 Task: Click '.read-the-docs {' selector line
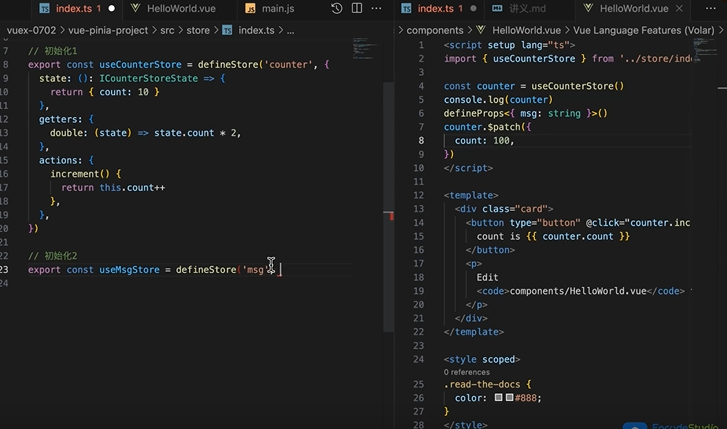tap(487, 384)
